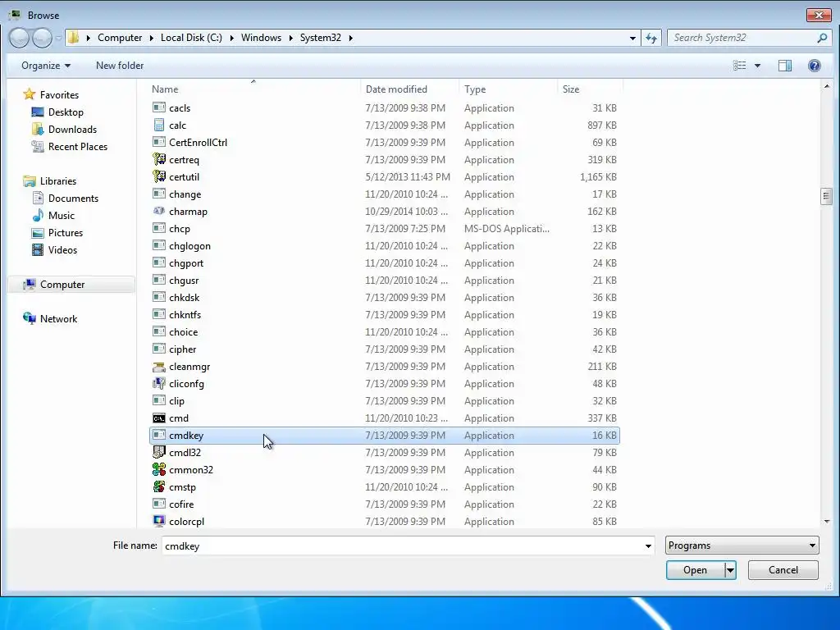Screen dimensions: 840x630
Task: Click the cmstp application icon
Action: tap(158, 487)
